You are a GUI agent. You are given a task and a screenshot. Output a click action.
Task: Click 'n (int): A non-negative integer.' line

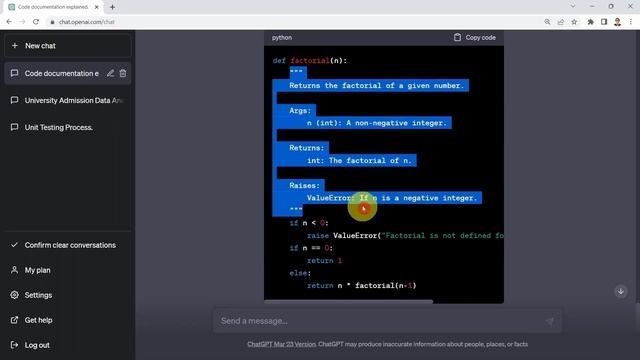(377, 123)
